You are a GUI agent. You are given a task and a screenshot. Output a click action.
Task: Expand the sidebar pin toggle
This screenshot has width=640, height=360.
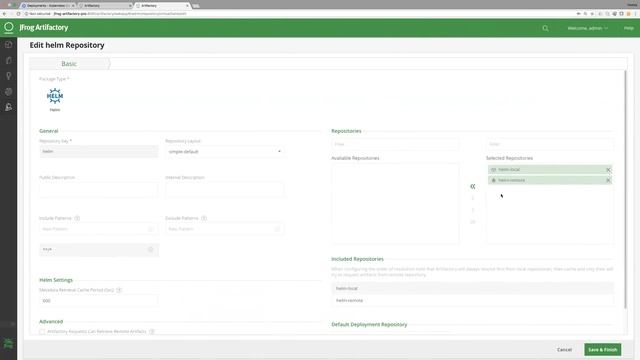[x=12, y=324]
